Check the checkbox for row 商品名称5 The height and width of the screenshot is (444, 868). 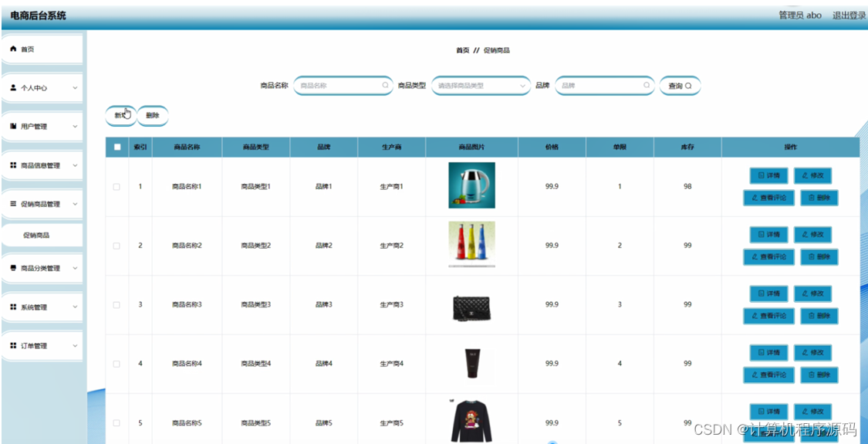click(117, 423)
